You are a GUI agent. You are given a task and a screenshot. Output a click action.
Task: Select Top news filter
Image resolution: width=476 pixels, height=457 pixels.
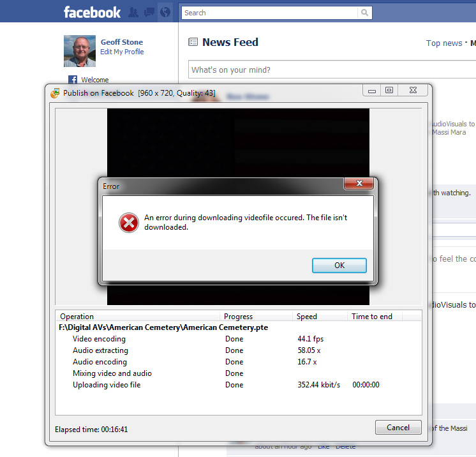pyautogui.click(x=444, y=43)
